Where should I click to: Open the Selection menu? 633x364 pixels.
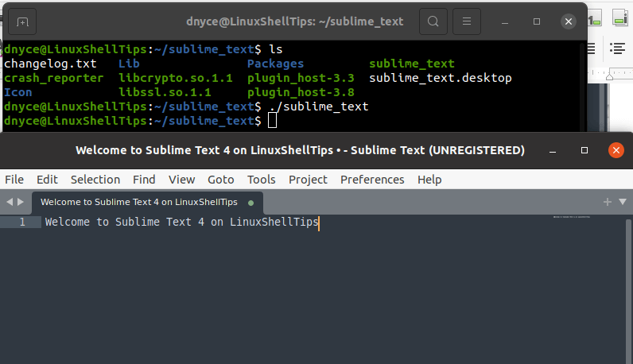coord(95,180)
